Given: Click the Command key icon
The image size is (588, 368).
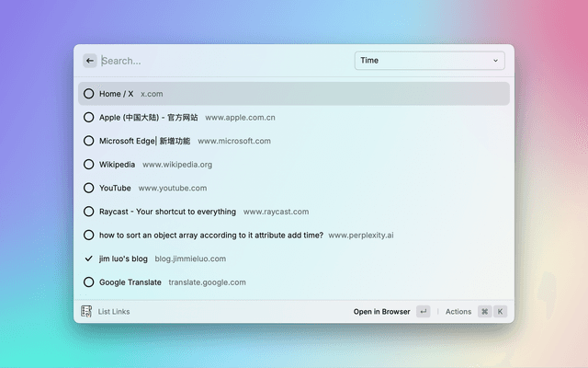Looking at the screenshot, I should click(x=484, y=312).
